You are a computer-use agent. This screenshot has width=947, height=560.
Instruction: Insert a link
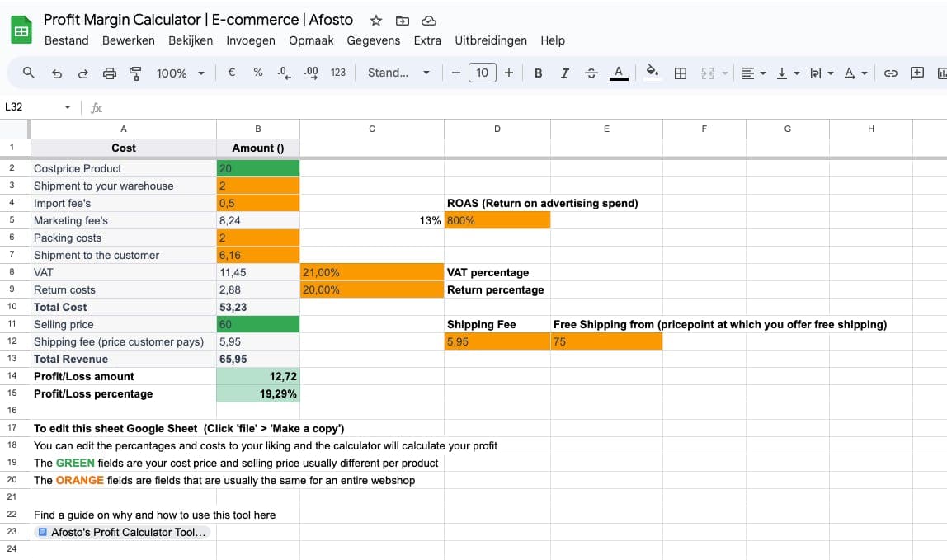click(890, 73)
